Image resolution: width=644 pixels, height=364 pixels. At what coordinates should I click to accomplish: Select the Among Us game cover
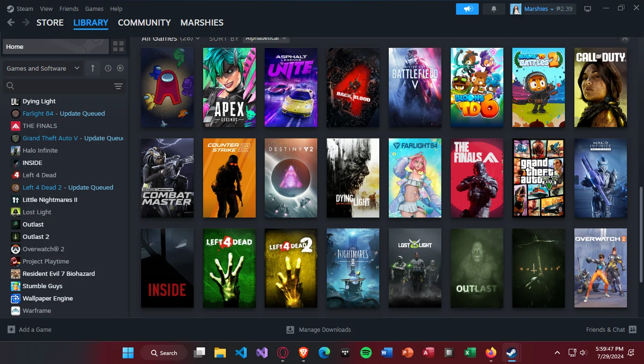(167, 87)
